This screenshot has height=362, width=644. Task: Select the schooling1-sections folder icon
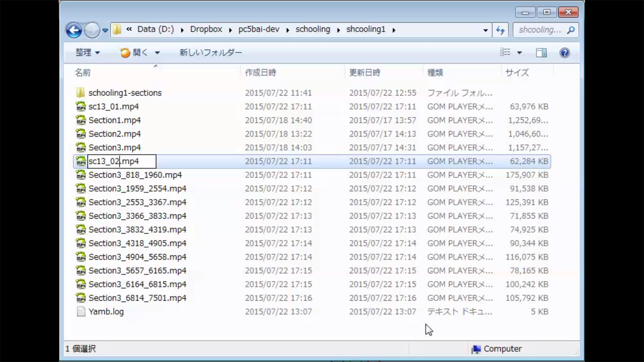point(80,93)
